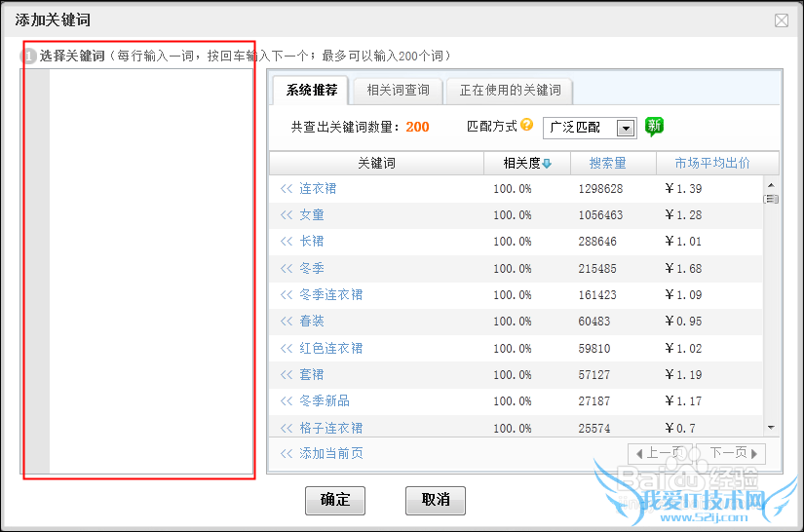Image resolution: width=804 pixels, height=532 pixels.
Task: Sort by the 市场平均出价 column header
Action: pos(711,163)
